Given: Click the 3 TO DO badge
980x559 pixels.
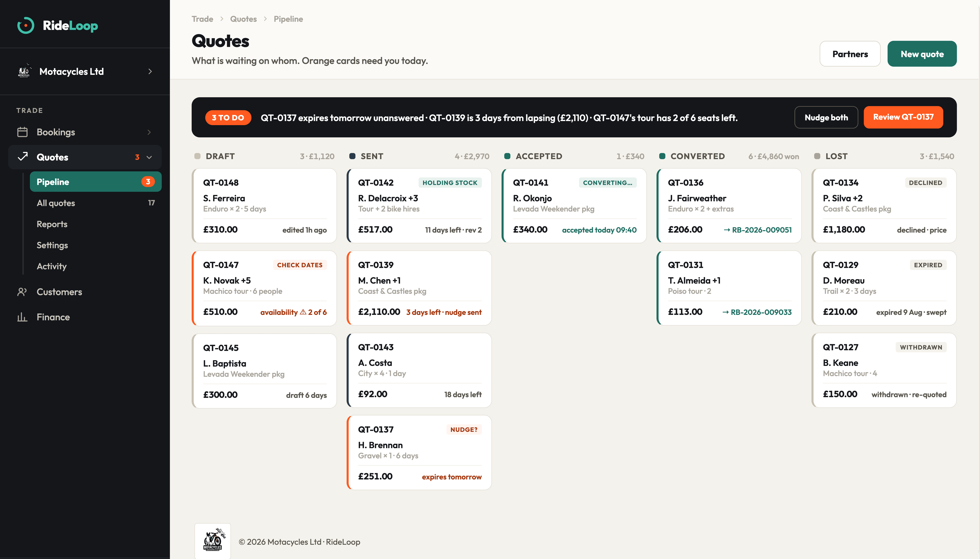Looking at the screenshot, I should pos(228,117).
